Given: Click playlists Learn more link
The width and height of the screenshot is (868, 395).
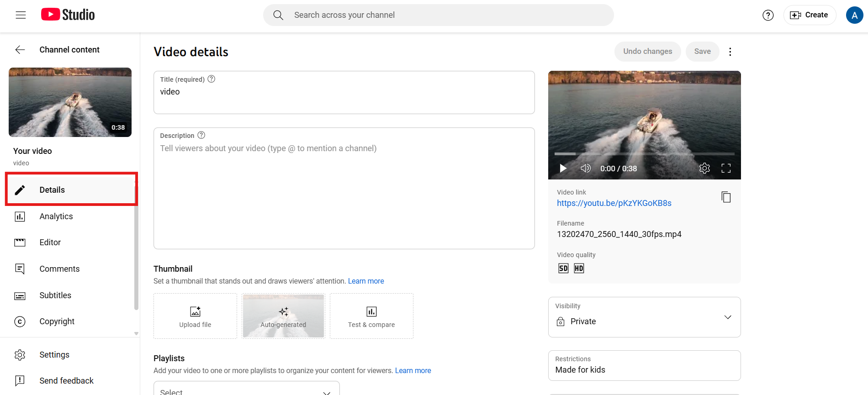Looking at the screenshot, I should [x=413, y=371].
